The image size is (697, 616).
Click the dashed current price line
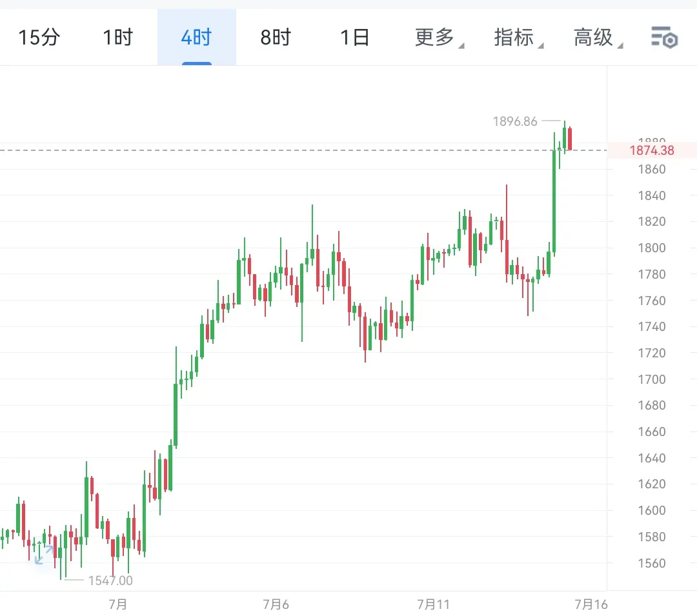(x=303, y=150)
